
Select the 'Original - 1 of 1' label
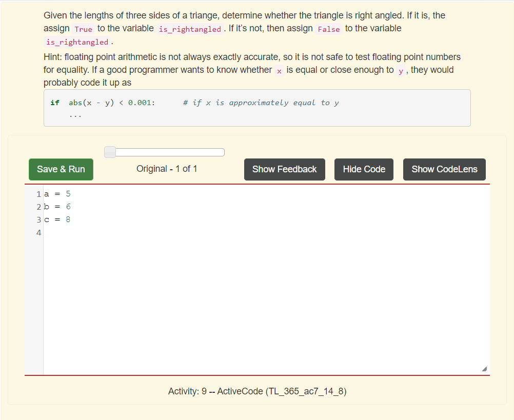pyautogui.click(x=167, y=168)
